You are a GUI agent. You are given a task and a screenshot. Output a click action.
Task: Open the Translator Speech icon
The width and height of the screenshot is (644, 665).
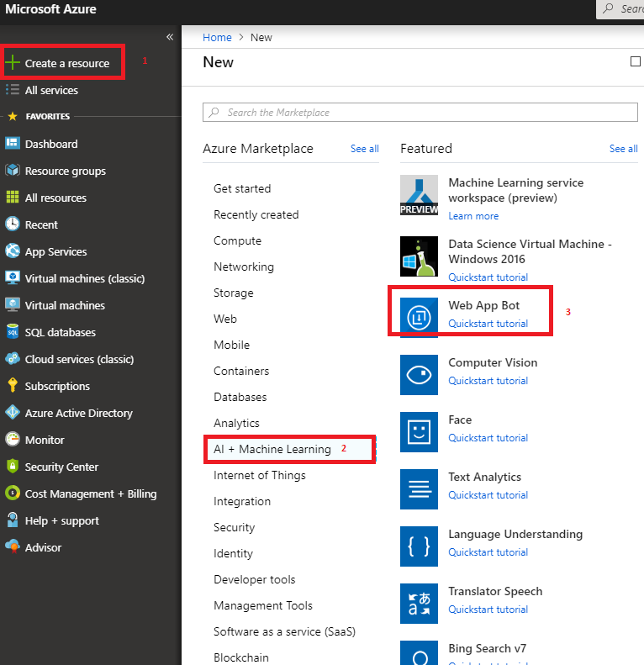[419, 604]
